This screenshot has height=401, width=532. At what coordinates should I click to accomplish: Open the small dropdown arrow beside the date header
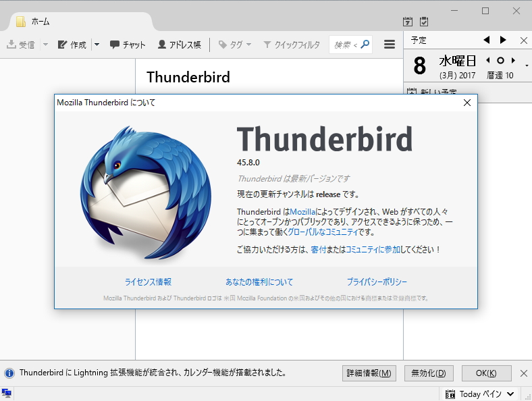coord(527,65)
